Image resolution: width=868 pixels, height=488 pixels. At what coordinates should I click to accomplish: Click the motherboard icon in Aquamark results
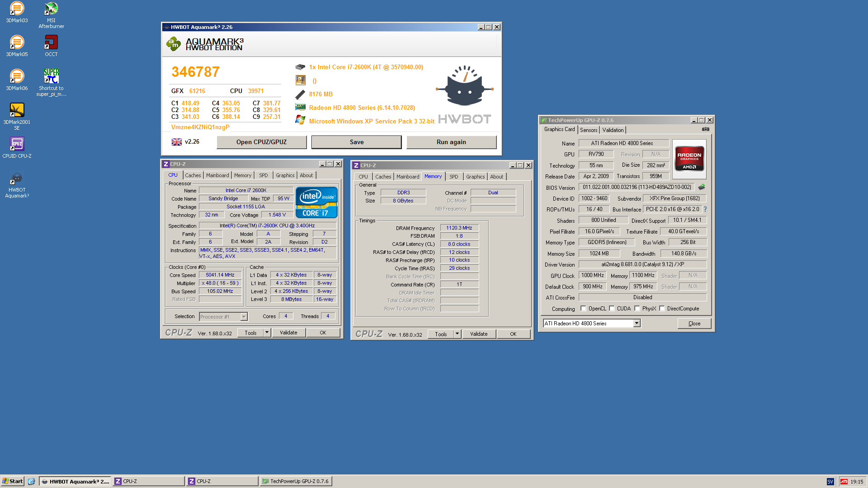pyautogui.click(x=300, y=80)
